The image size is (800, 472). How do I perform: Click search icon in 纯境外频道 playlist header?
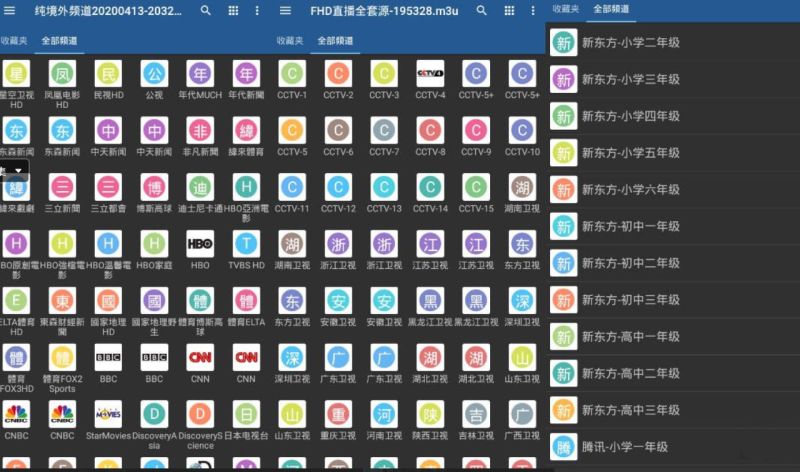click(x=206, y=10)
